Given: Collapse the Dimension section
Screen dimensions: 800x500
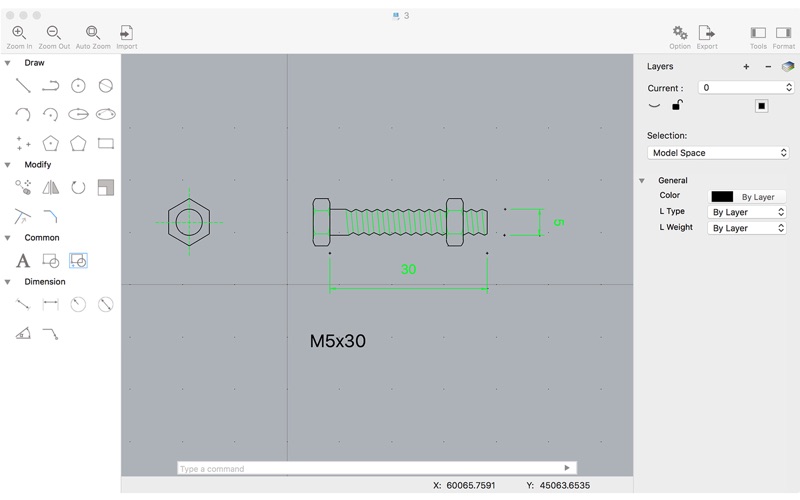Looking at the screenshot, I should (x=8, y=282).
